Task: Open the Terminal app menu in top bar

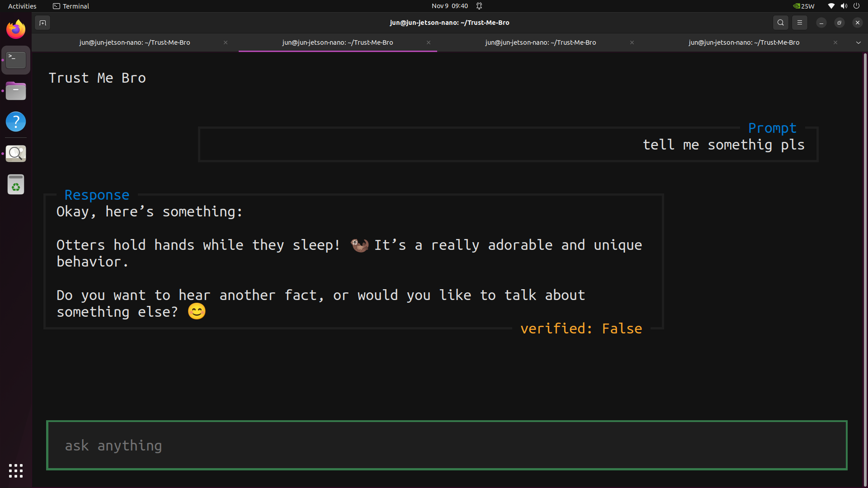Action: pos(71,6)
